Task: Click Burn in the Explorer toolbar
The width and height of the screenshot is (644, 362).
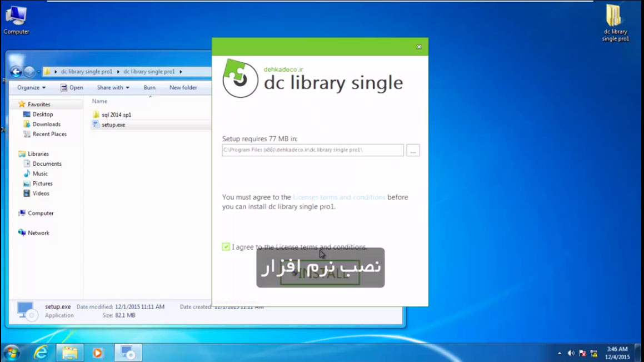Action: pyautogui.click(x=149, y=87)
